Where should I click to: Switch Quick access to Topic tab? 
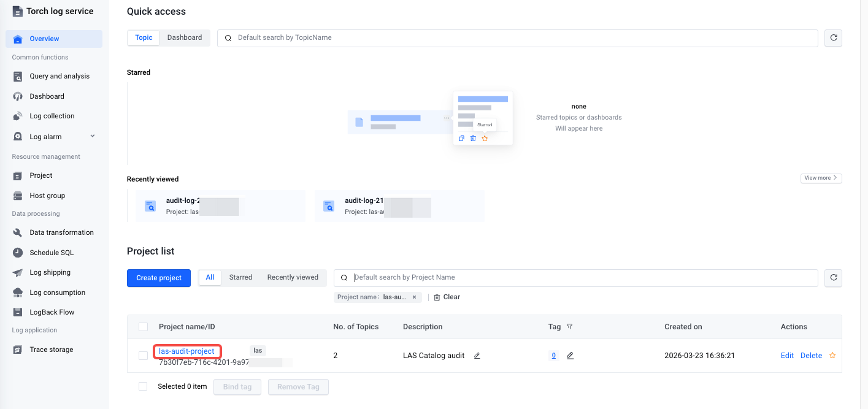pyautogui.click(x=144, y=38)
